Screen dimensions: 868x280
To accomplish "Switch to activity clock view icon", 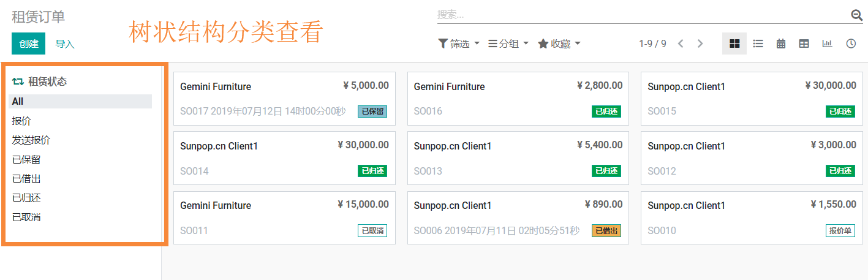I will [x=851, y=44].
